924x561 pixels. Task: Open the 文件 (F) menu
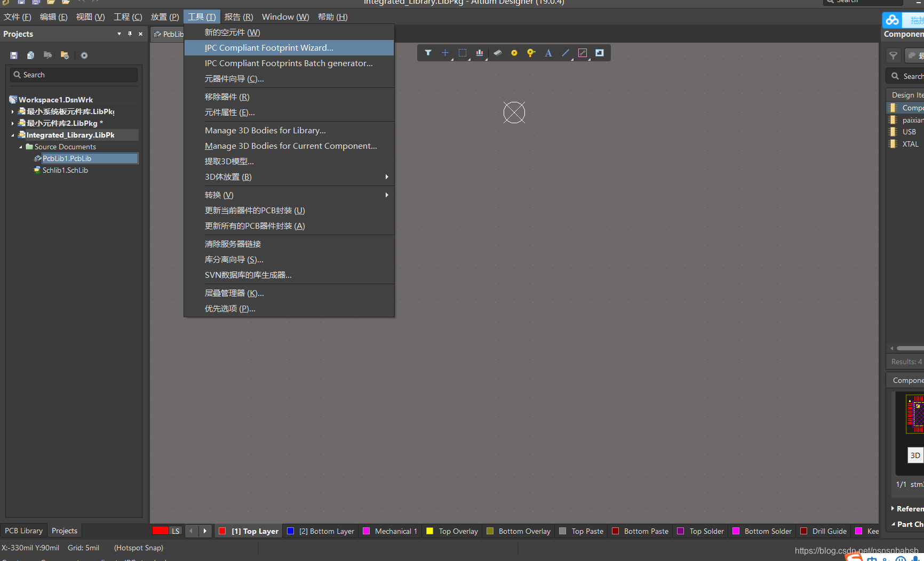tap(18, 17)
